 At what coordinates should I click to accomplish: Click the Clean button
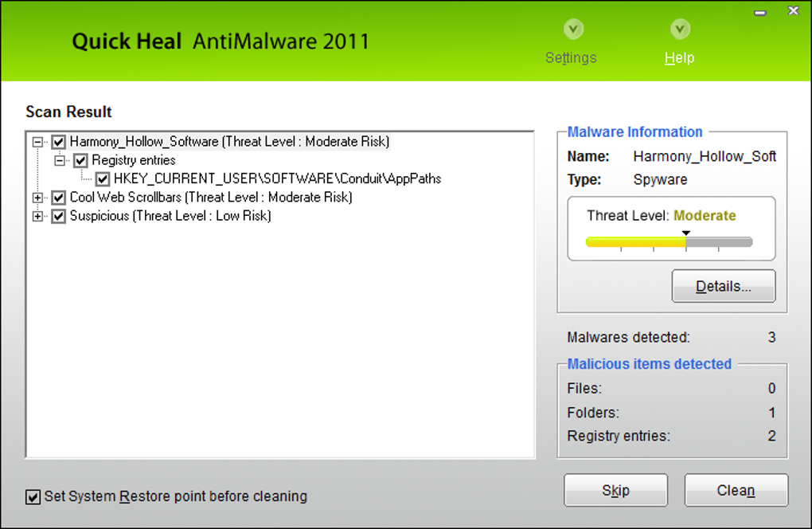736,490
